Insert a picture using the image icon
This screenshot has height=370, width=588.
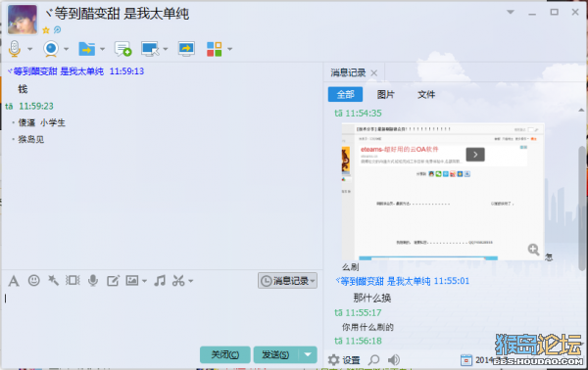pyautogui.click(x=132, y=280)
